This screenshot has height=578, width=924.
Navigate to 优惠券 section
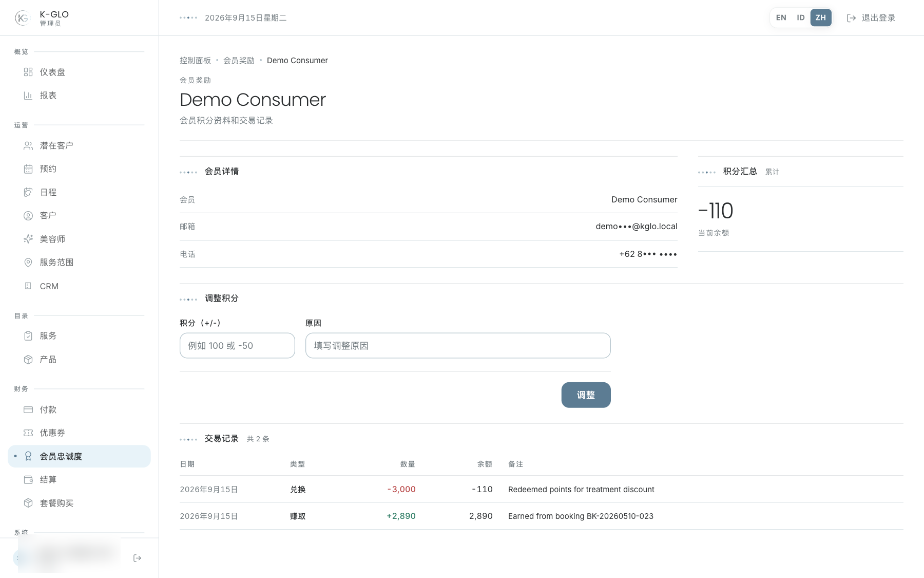click(79, 433)
